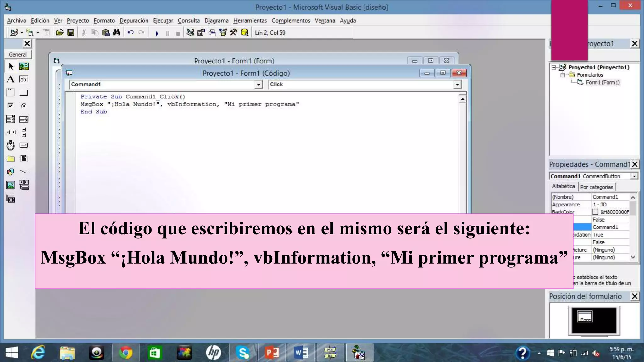
Task: Select the Pointer tool in toolbox
Action: 11,66
